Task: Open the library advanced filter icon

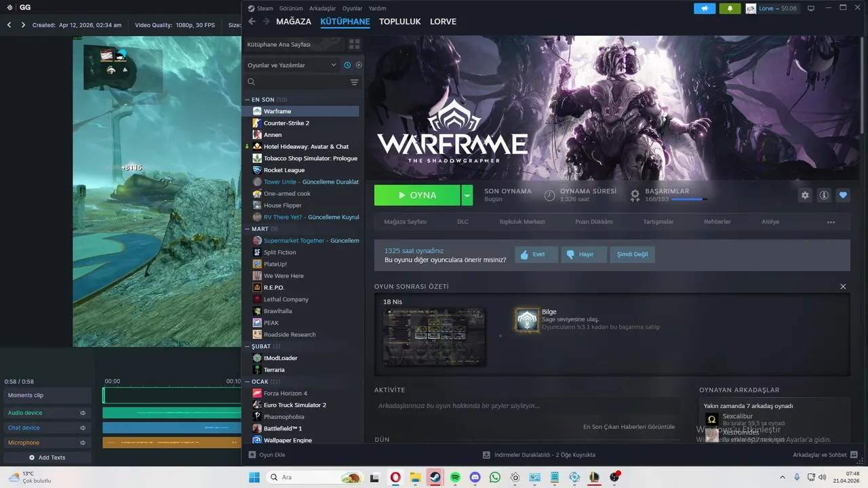Action: click(x=354, y=82)
